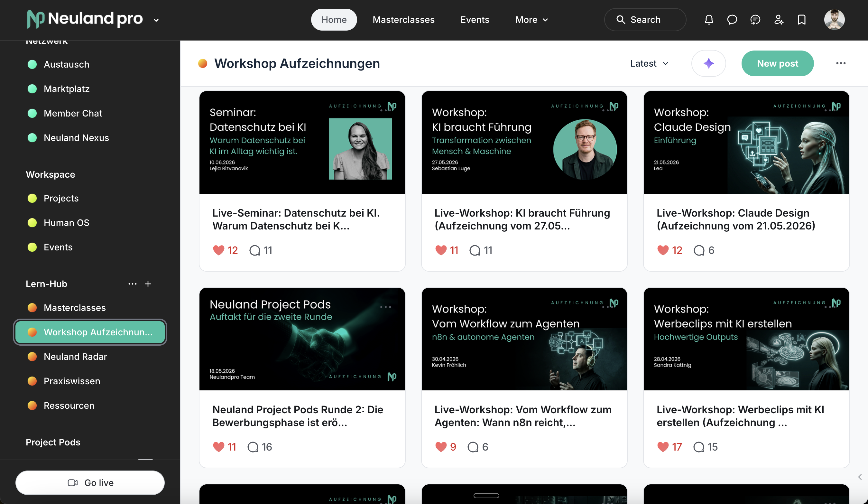Viewport: 868px width, 504px height.
Task: Click the invite member person icon
Action: (779, 20)
